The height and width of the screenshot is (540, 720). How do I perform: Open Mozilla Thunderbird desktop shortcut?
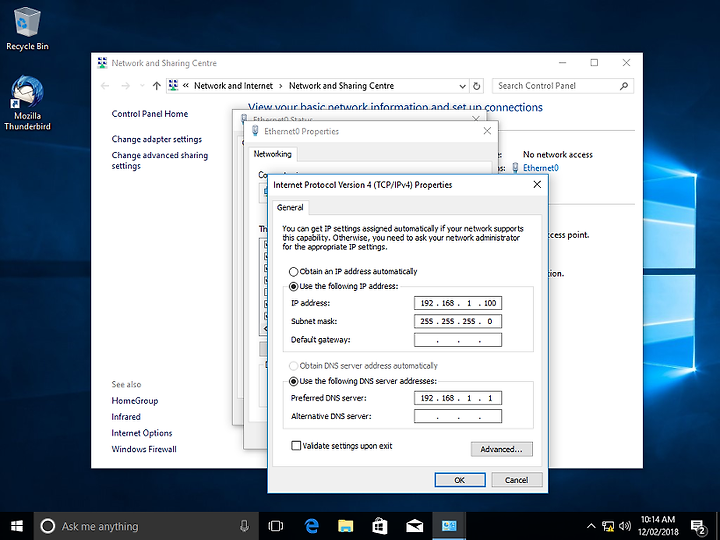point(27,103)
